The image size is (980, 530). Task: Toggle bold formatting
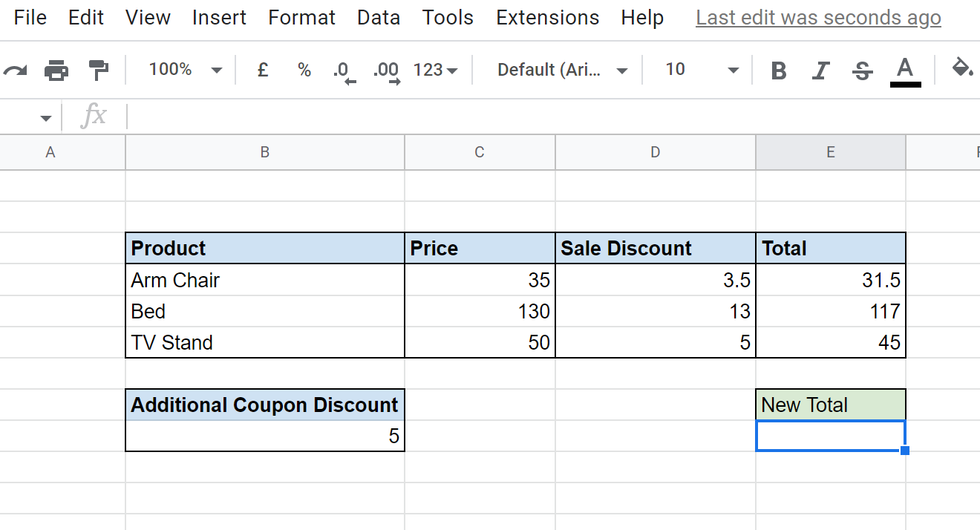click(x=779, y=69)
